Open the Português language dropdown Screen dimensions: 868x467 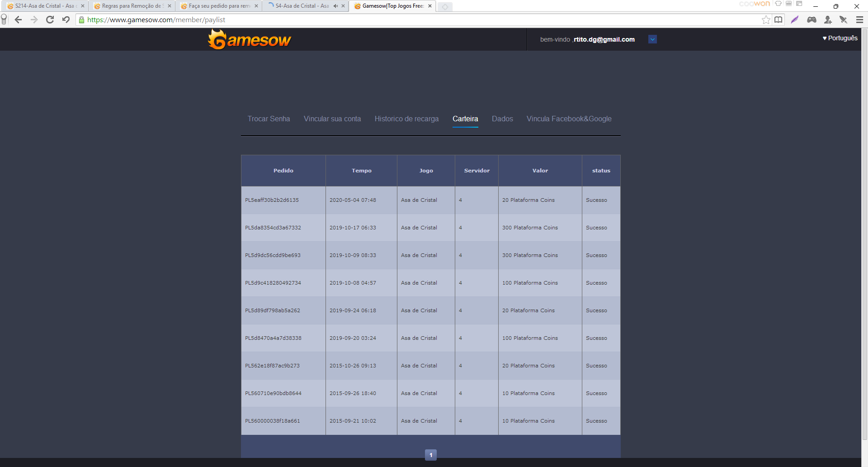tap(840, 38)
